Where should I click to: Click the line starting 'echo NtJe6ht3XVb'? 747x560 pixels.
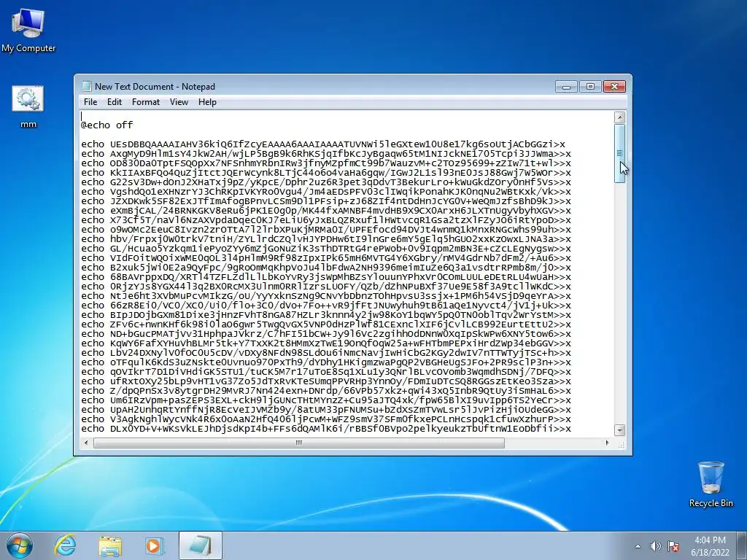pyautogui.click(x=326, y=296)
